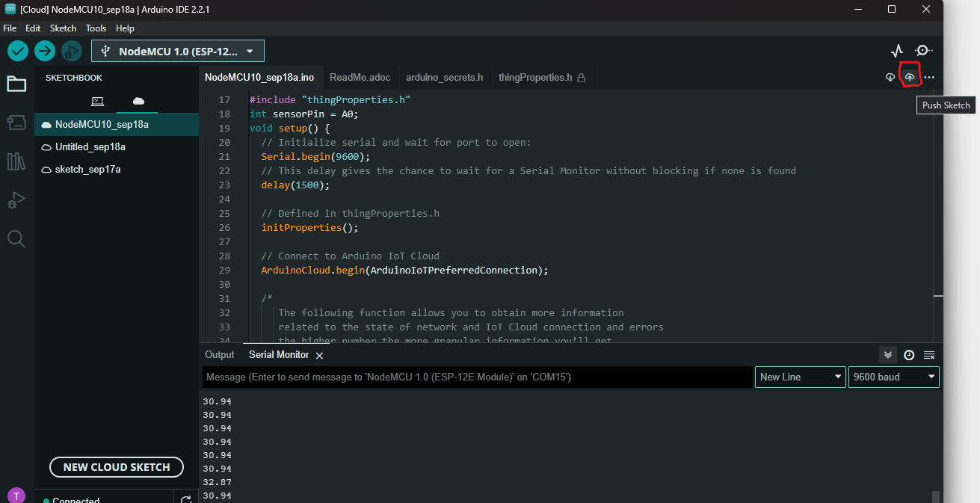Switch to cloud sketches cloud tab
This screenshot has width=980, height=503.
tap(138, 101)
